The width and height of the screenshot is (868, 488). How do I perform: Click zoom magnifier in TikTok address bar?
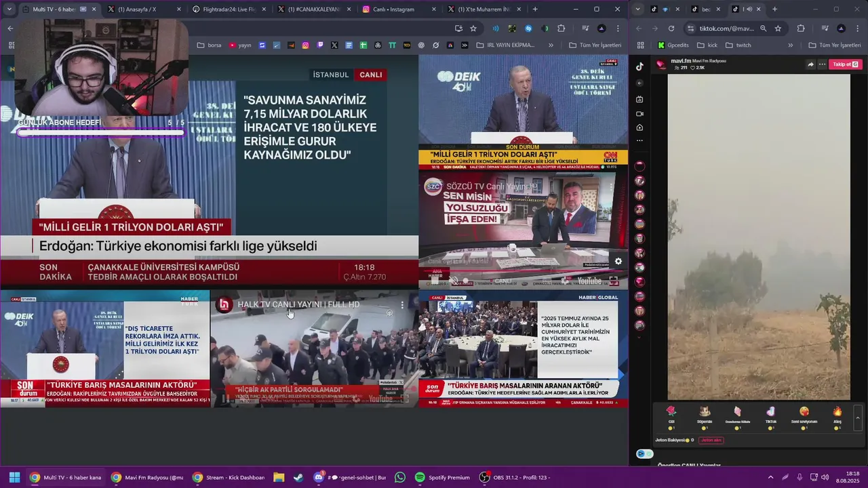point(763,28)
